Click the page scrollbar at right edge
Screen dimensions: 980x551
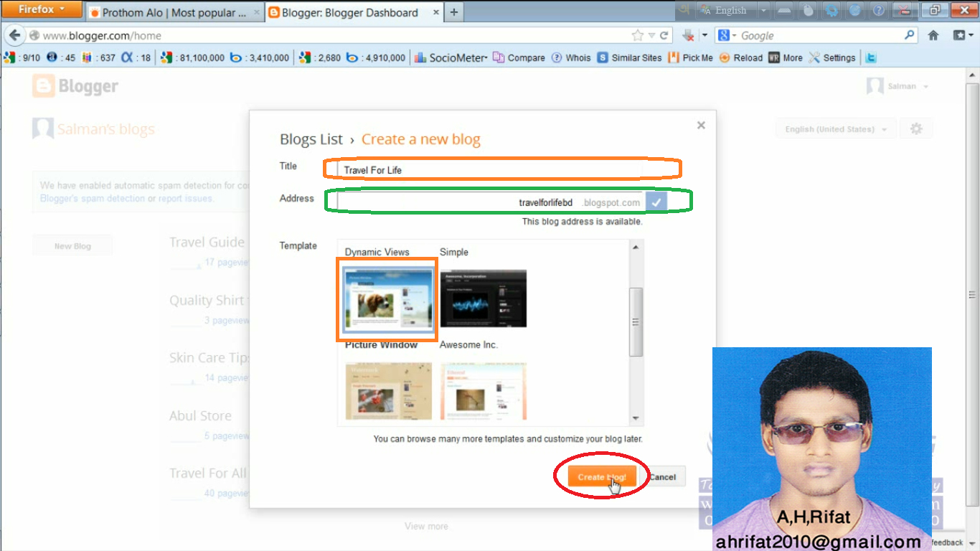click(x=973, y=294)
